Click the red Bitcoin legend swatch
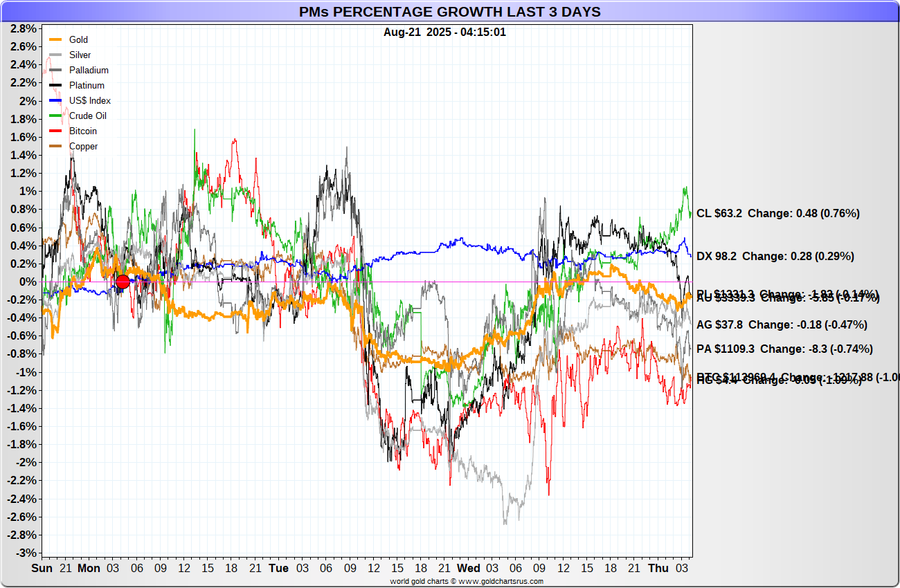Image resolution: width=900 pixels, height=588 pixels. 57,131
